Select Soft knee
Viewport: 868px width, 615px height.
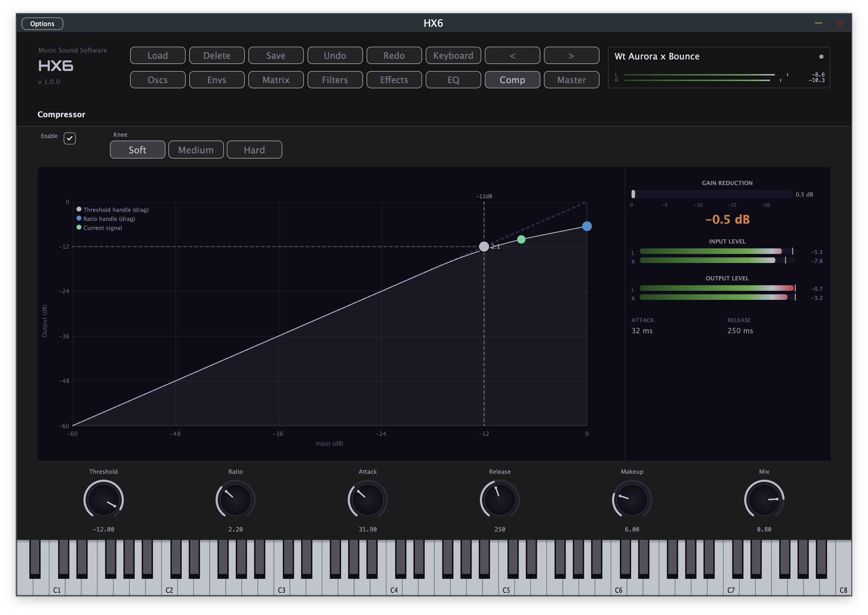(137, 150)
